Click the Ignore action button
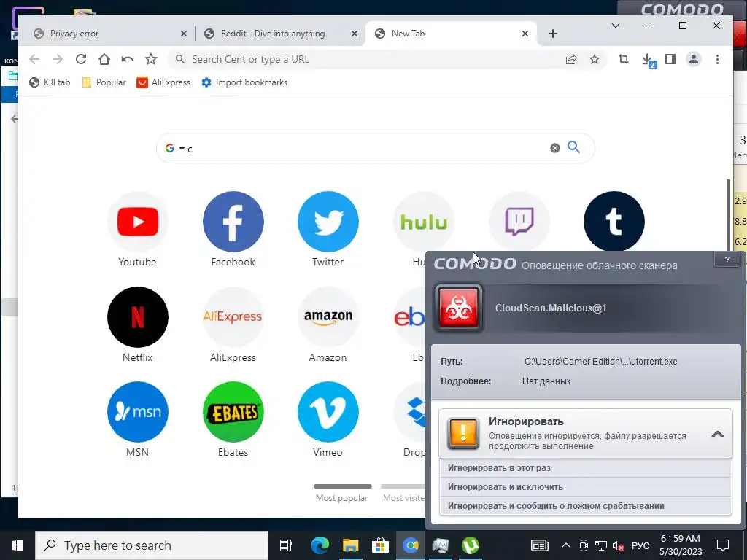This screenshot has width=747, height=560. [x=585, y=434]
